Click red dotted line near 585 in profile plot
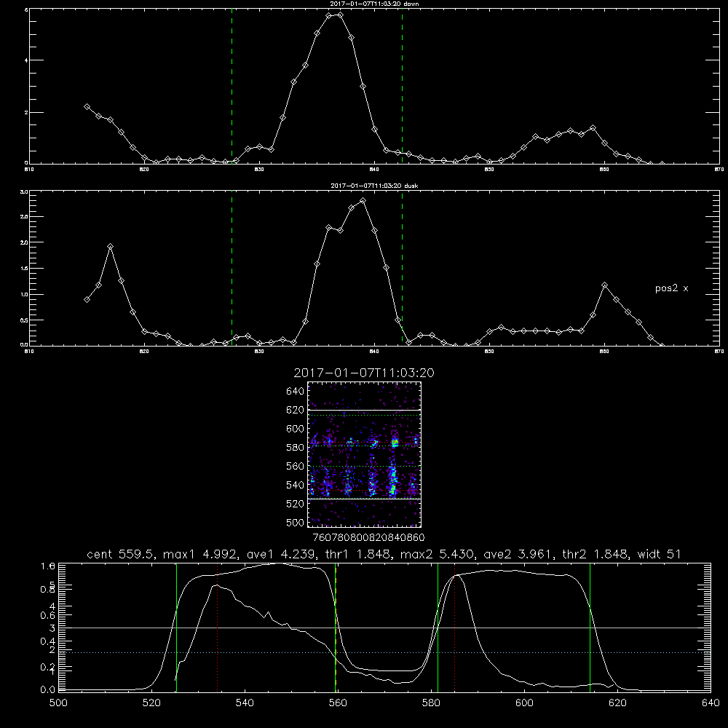The width and height of the screenshot is (728, 728). 454,628
